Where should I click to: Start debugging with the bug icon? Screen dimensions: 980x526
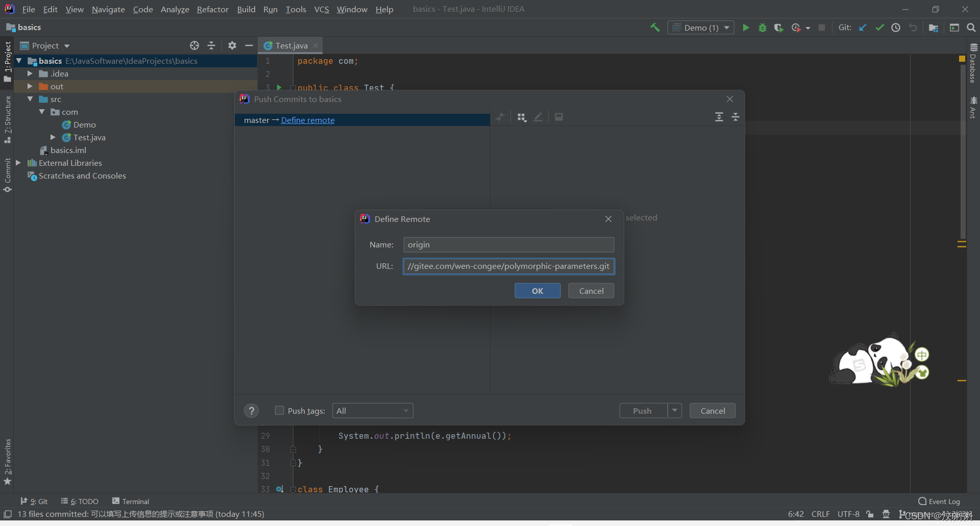pos(763,28)
